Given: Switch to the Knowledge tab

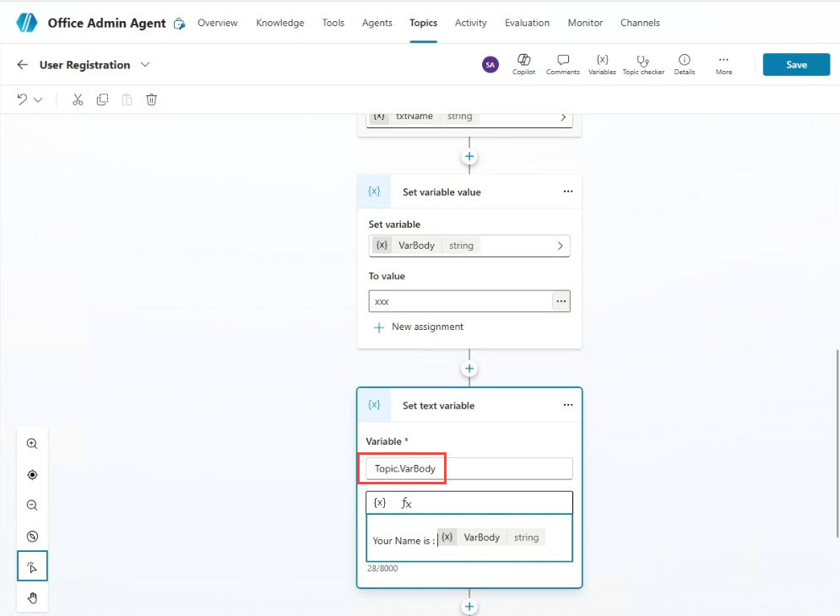Looking at the screenshot, I should [x=280, y=23].
